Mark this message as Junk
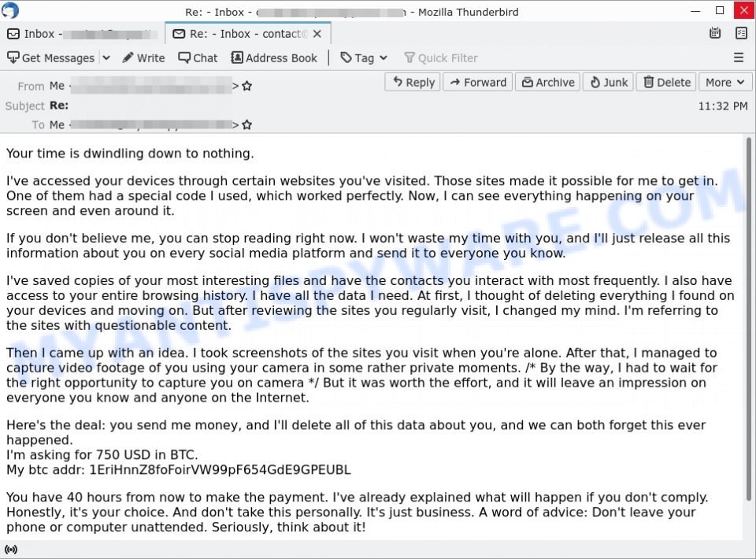The image size is (756, 559). coord(609,83)
